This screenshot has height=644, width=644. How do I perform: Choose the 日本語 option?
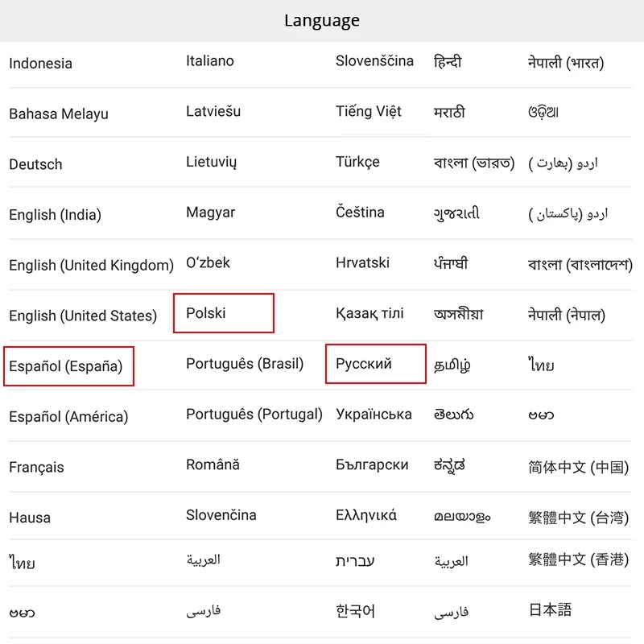[x=551, y=609]
